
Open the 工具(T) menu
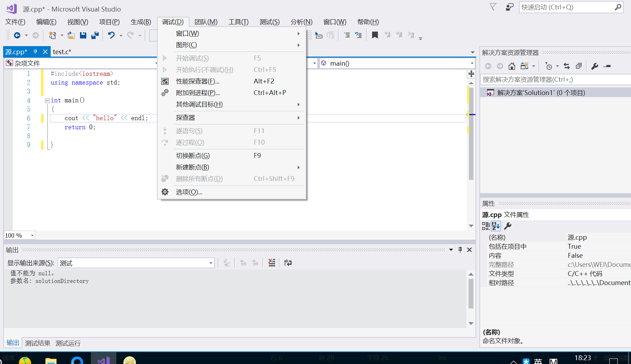coord(239,22)
